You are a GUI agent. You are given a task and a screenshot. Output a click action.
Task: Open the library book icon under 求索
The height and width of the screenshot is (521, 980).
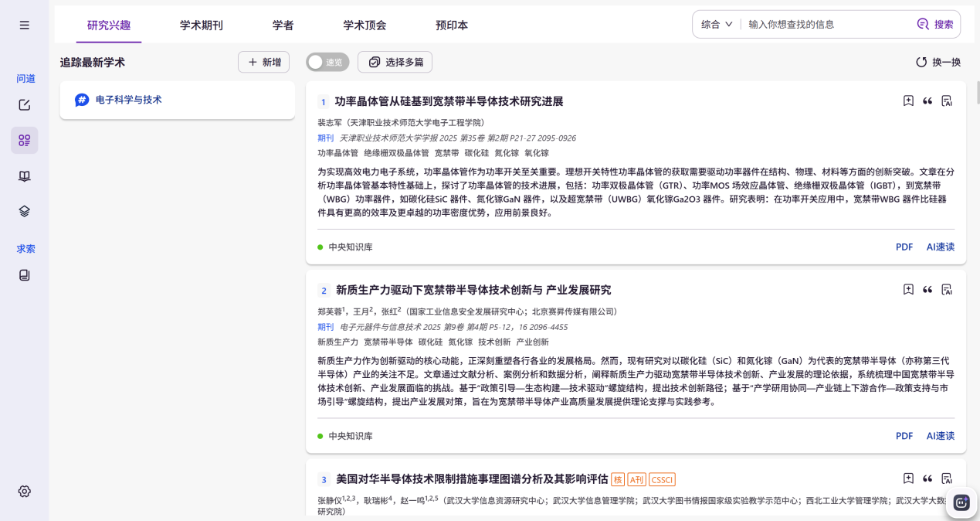(25, 275)
